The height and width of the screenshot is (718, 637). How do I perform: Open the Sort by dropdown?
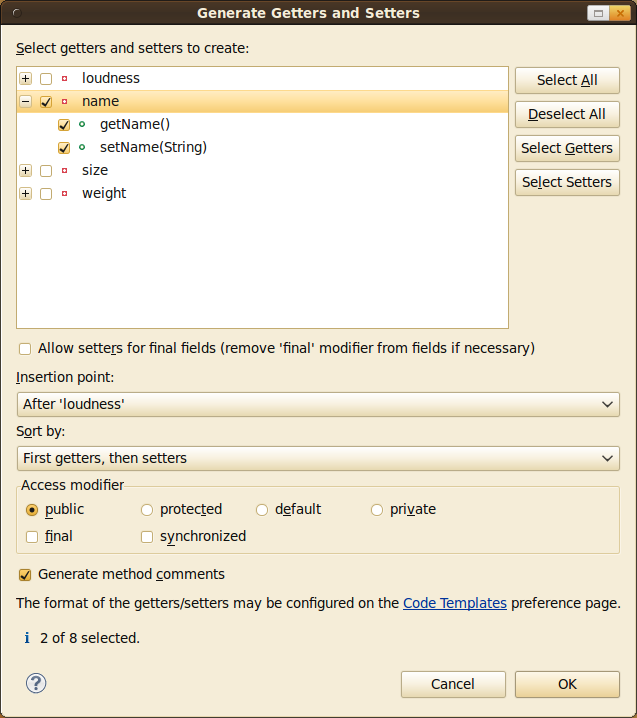point(318,458)
